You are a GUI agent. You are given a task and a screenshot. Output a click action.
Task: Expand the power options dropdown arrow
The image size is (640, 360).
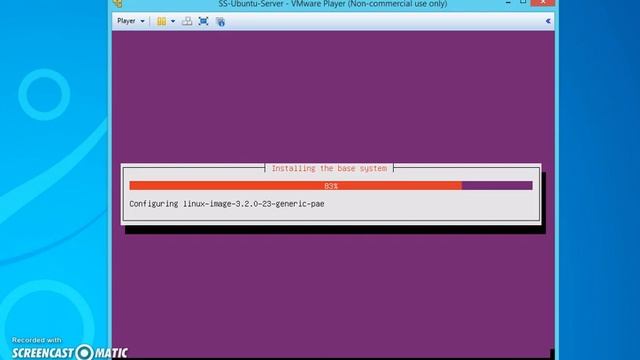[173, 21]
